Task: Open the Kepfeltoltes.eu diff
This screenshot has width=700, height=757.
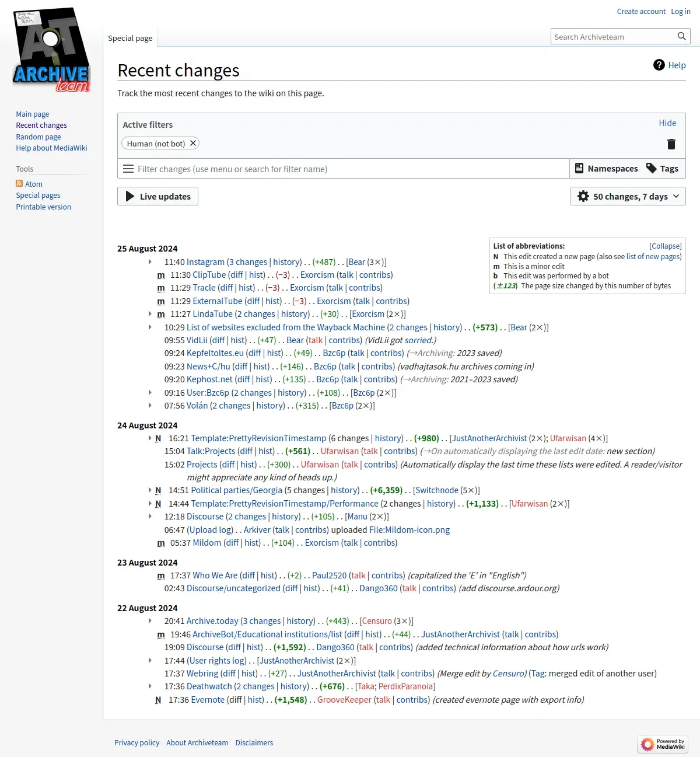Action: (x=254, y=353)
